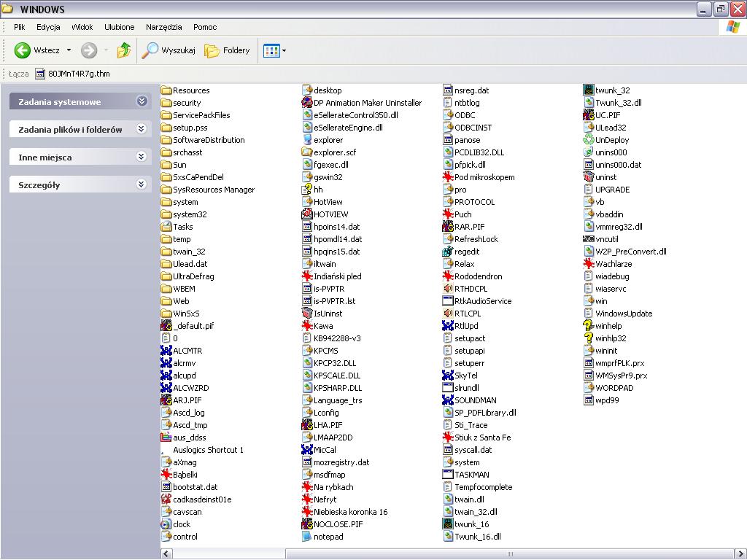Image resolution: width=747 pixels, height=560 pixels.
Task: Select the hh help icon
Action: 307,190
